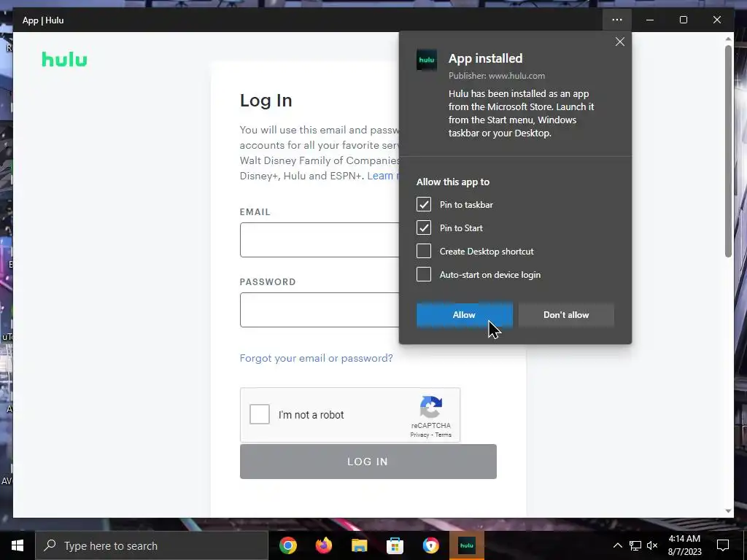This screenshot has height=560, width=747.
Task: Click the Hulu app icon in popup
Action: 426,60
